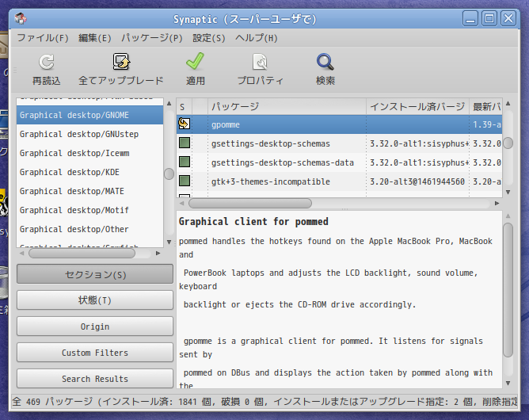Click the 検索 magnifier icon

click(325, 62)
